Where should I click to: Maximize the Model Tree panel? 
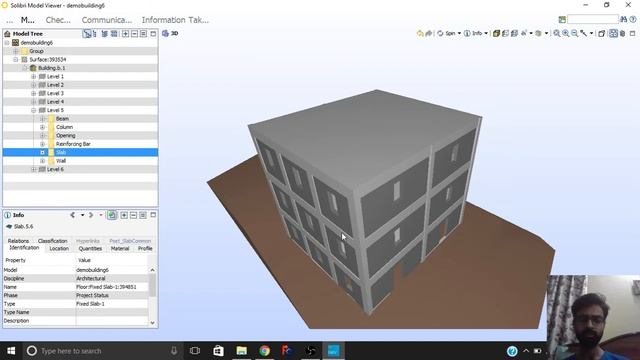click(x=153, y=34)
